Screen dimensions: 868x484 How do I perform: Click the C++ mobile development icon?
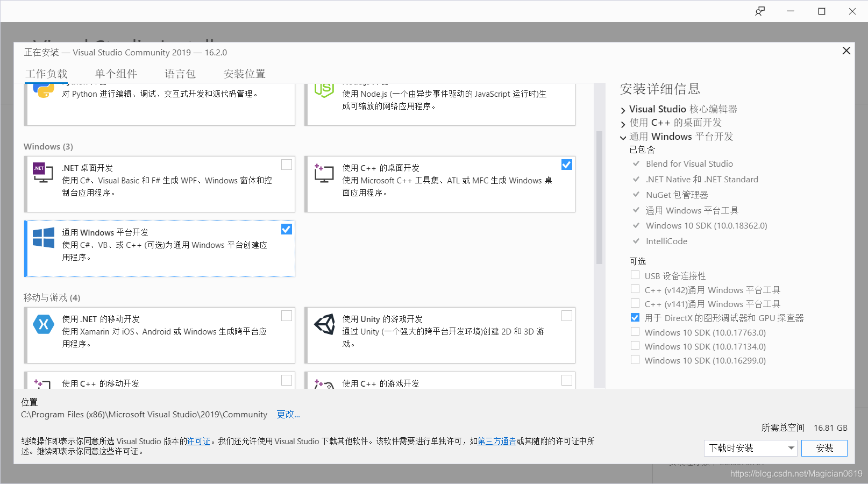(42, 383)
